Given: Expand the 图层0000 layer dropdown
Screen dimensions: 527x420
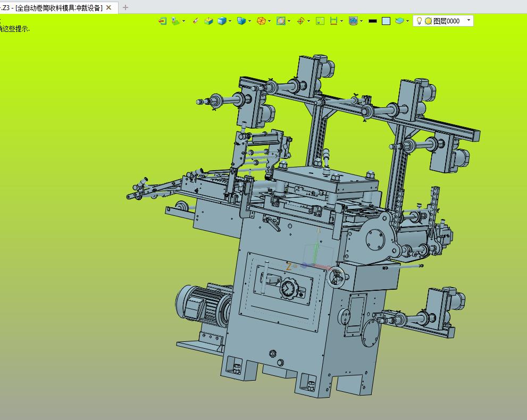Looking at the screenshot, I should [x=469, y=21].
